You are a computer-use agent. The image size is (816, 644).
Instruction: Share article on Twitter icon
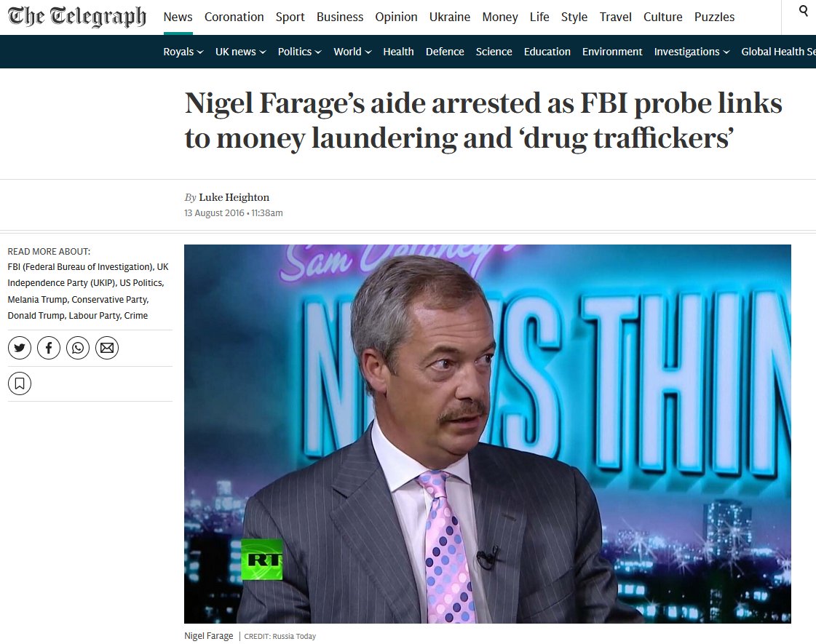(x=19, y=348)
